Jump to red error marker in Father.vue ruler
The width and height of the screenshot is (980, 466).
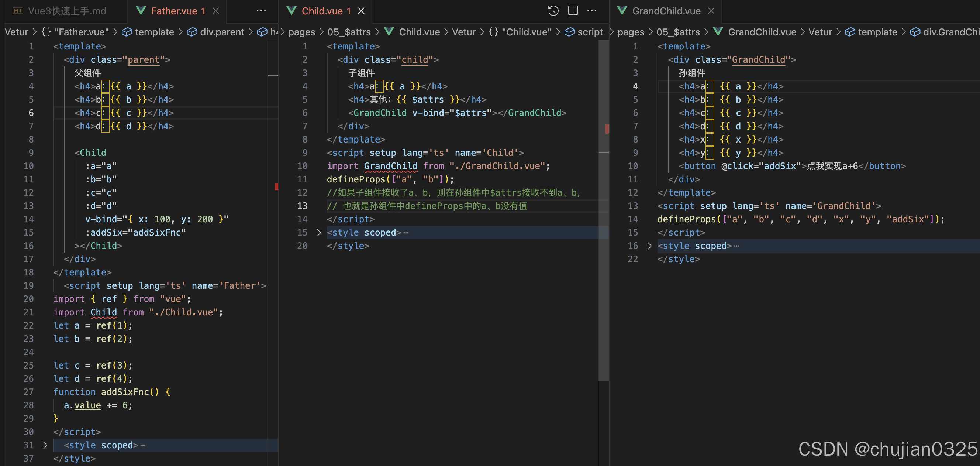(x=276, y=186)
